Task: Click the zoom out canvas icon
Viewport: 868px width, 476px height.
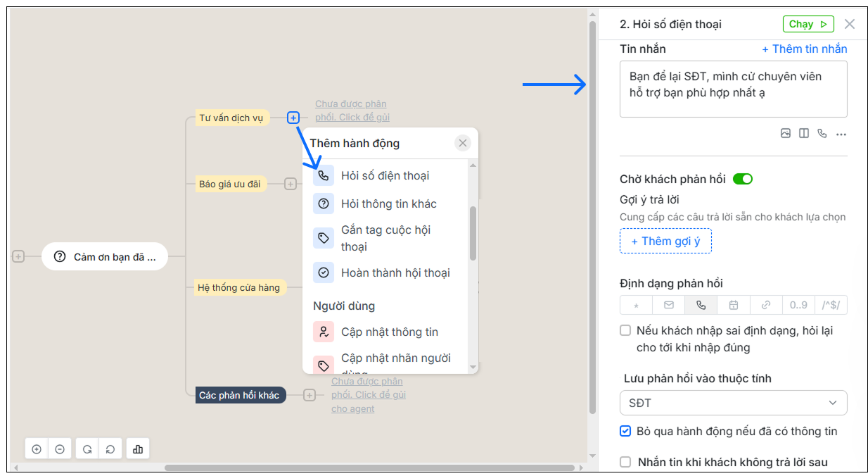Action: click(60, 449)
